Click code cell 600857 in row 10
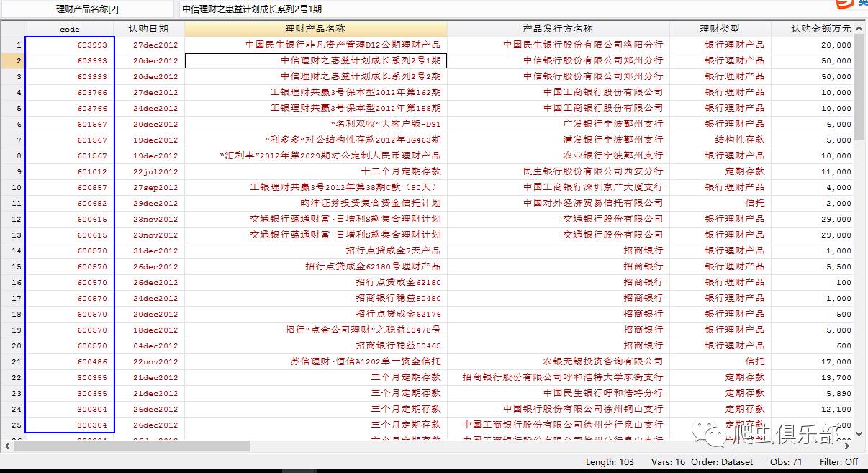This screenshot has height=473, width=868. pos(70,187)
